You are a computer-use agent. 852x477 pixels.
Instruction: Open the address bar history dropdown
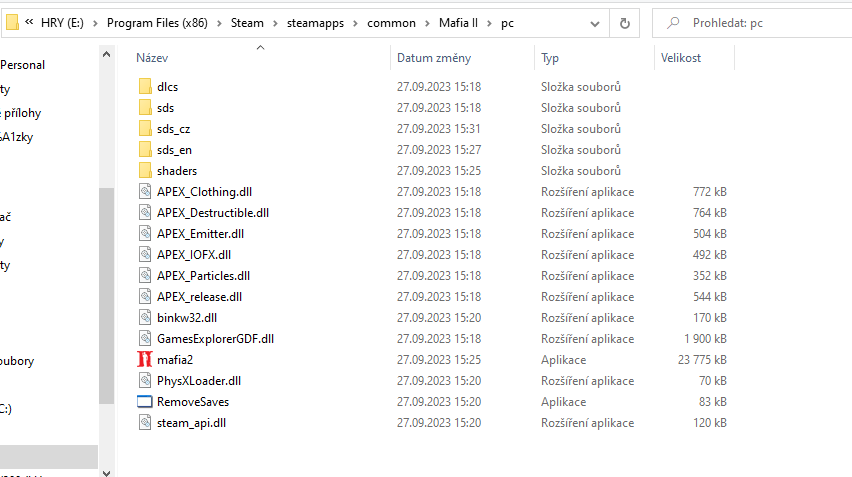click(x=595, y=23)
